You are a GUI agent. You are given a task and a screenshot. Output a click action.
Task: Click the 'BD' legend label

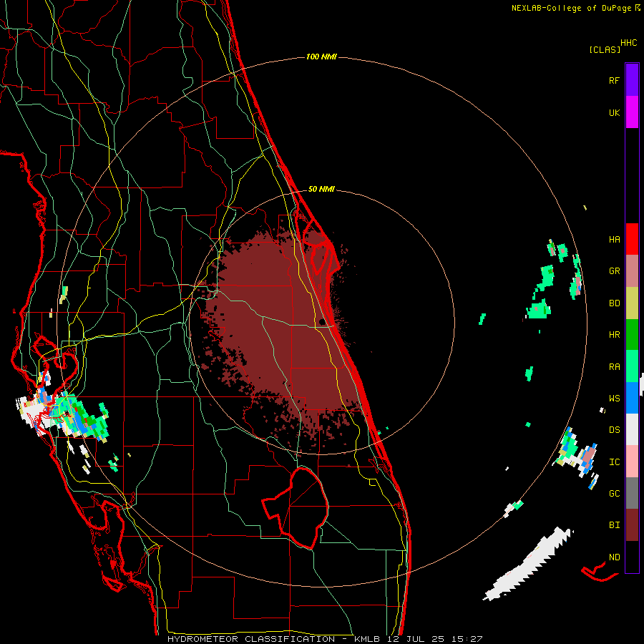coord(614,303)
